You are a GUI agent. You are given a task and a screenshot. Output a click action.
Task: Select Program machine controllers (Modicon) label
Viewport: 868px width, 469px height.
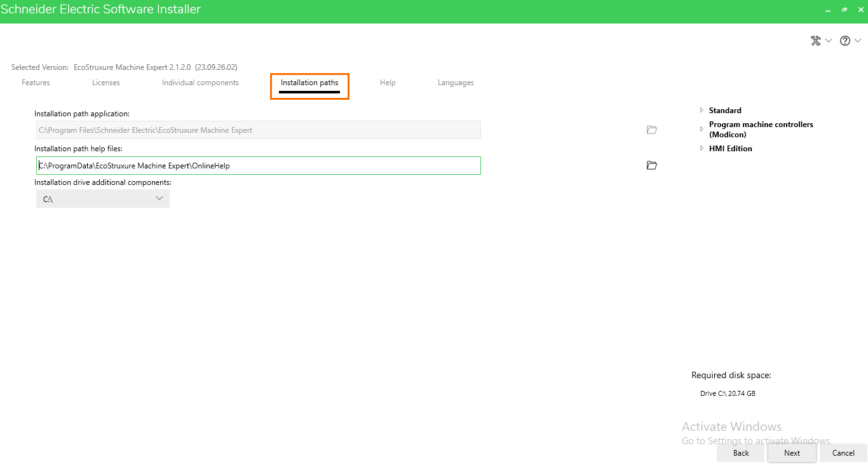coord(761,130)
